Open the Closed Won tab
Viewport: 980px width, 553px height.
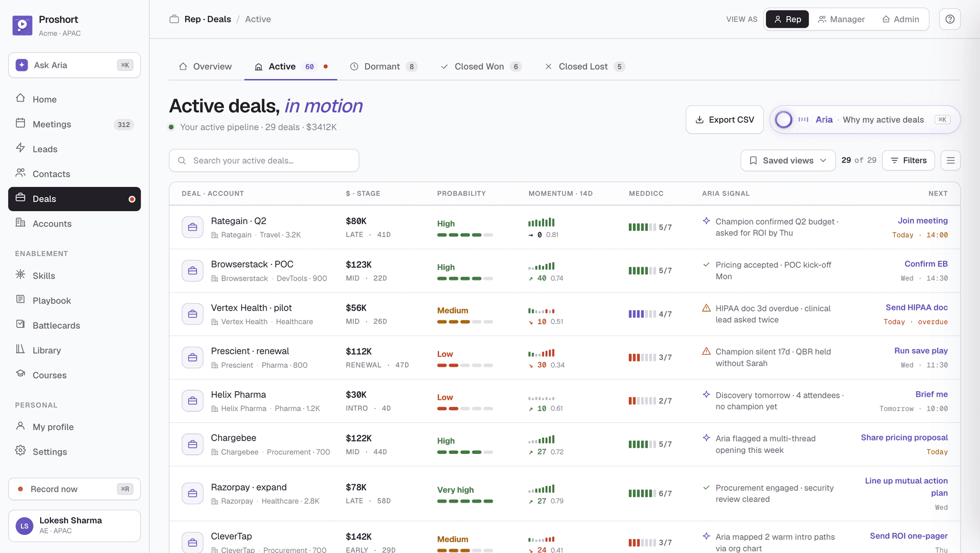coord(481,67)
